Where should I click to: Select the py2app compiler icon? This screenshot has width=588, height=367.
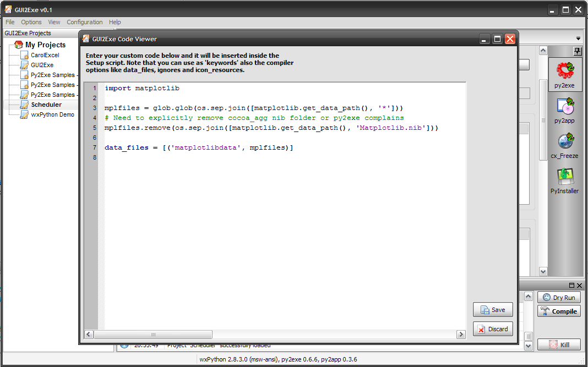coord(564,107)
